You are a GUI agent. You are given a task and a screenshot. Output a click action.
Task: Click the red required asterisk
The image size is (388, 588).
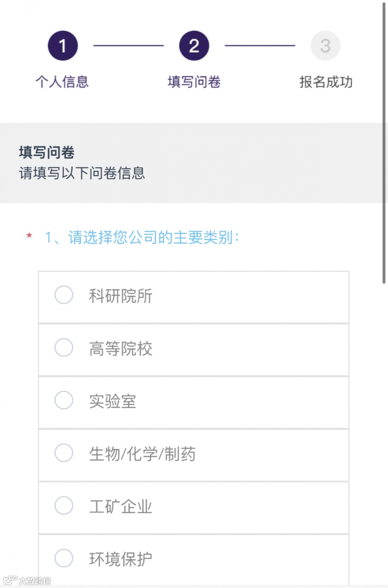point(29,236)
